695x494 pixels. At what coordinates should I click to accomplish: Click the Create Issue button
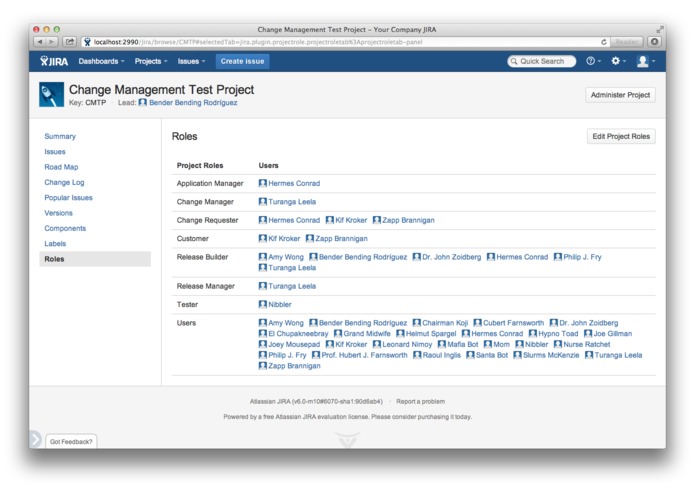click(x=242, y=61)
